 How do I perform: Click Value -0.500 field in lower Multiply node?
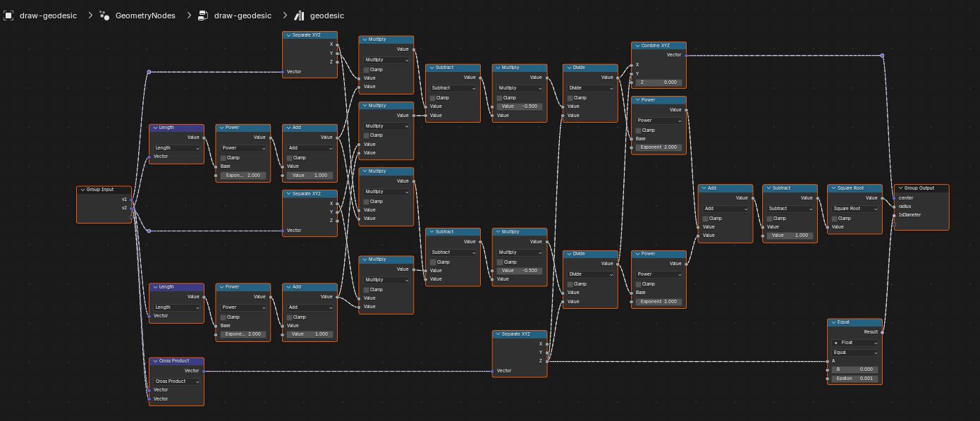tap(520, 271)
